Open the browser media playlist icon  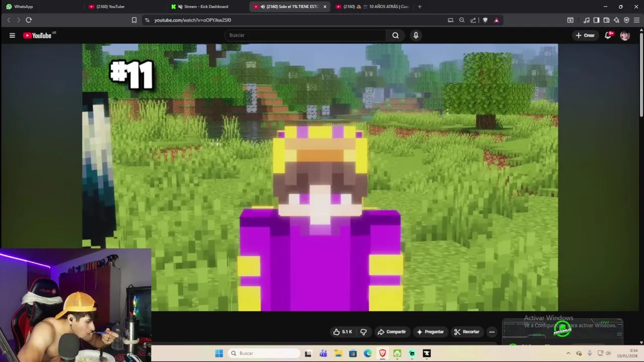(x=587, y=20)
